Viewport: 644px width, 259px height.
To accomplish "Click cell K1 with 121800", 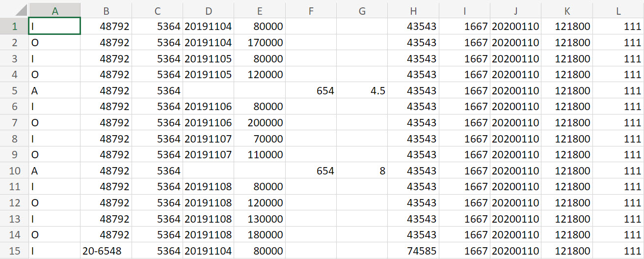I will (567, 27).
